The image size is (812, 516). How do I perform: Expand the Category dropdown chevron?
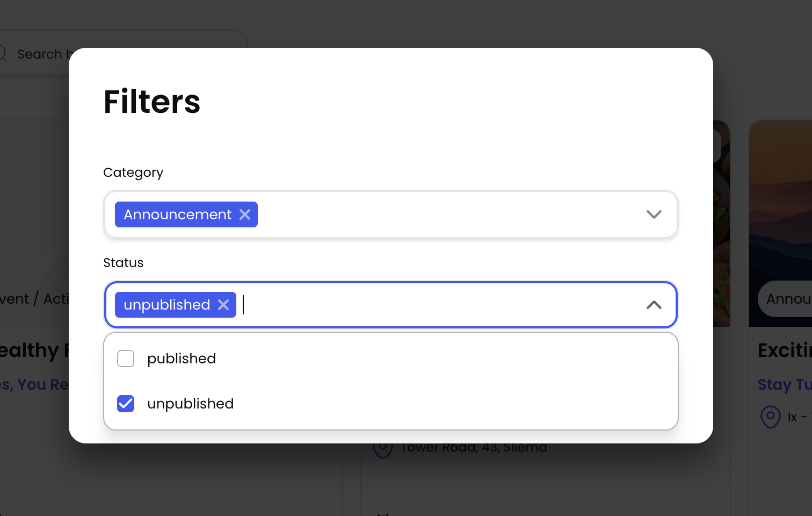tap(654, 214)
